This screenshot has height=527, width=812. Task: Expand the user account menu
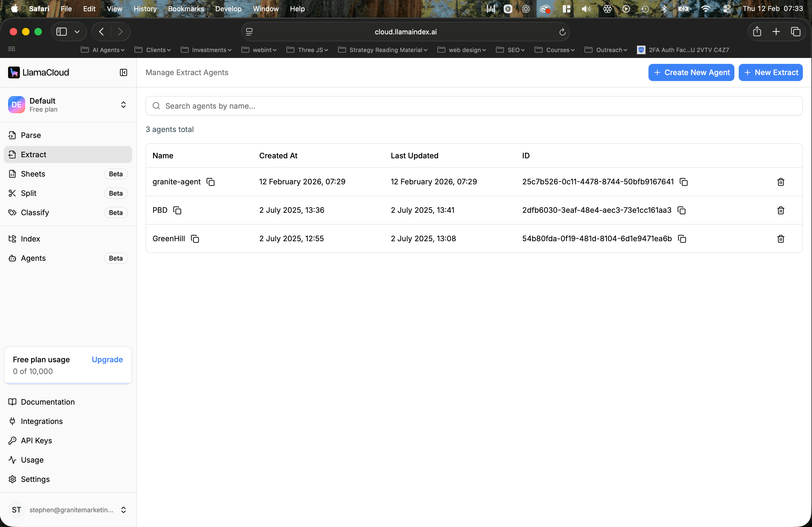click(x=123, y=510)
